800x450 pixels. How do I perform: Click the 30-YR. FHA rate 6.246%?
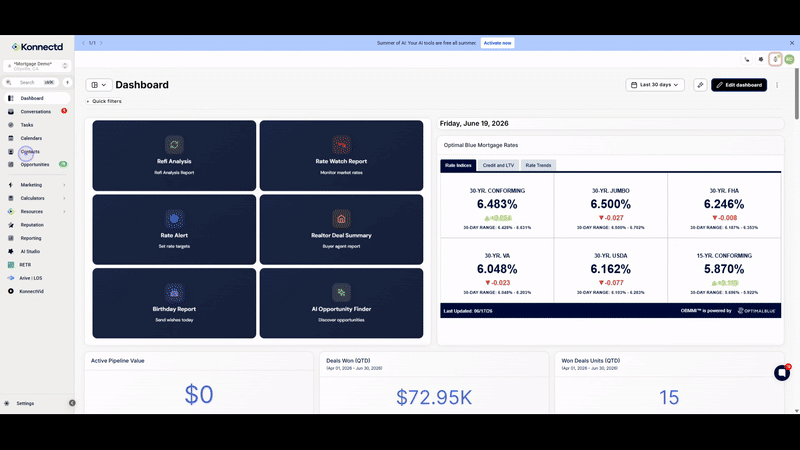click(723, 204)
